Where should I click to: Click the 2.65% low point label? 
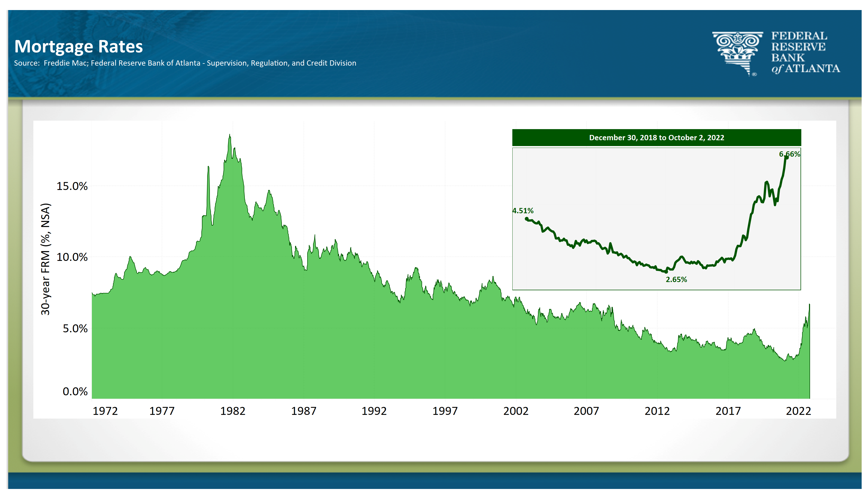[x=676, y=279]
